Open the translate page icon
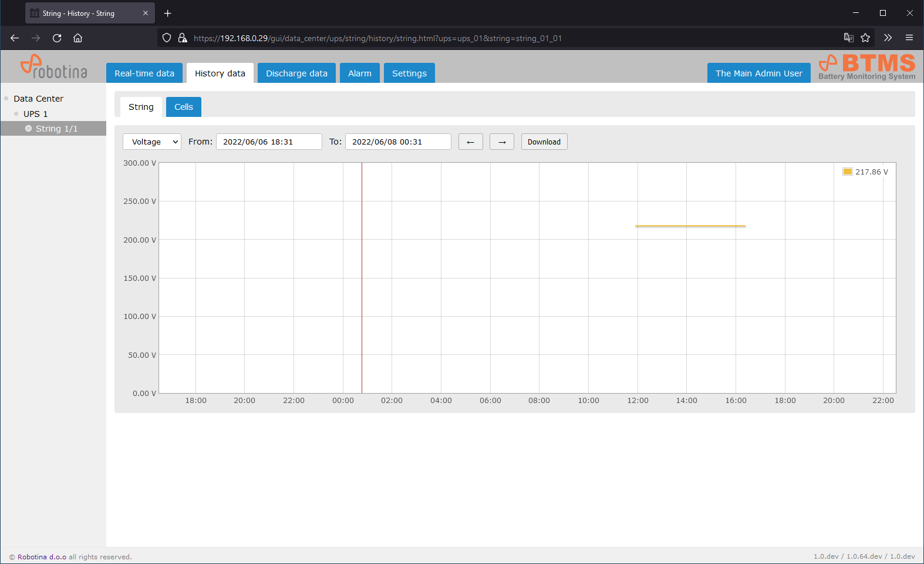 pyautogui.click(x=848, y=38)
